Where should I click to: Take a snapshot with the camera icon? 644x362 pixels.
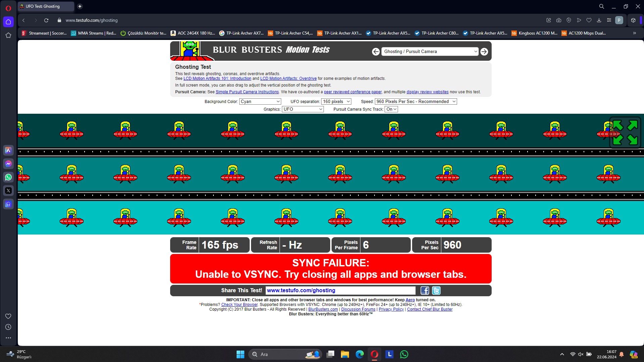click(x=559, y=20)
